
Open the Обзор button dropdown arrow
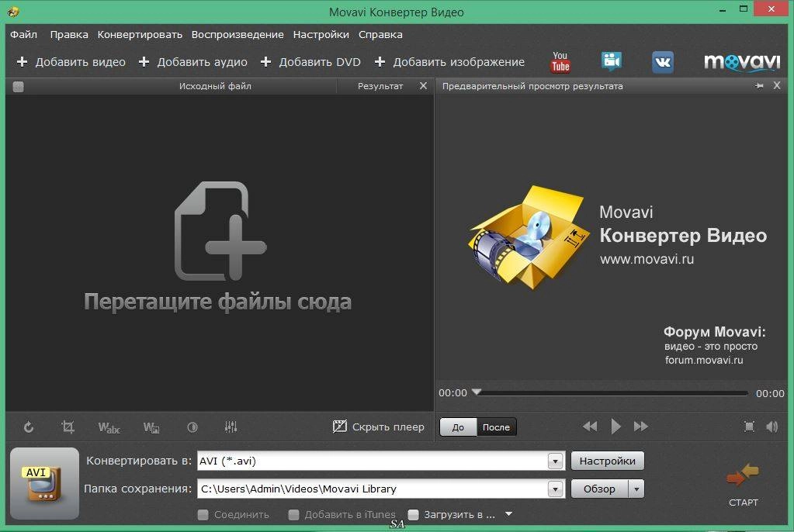[636, 489]
